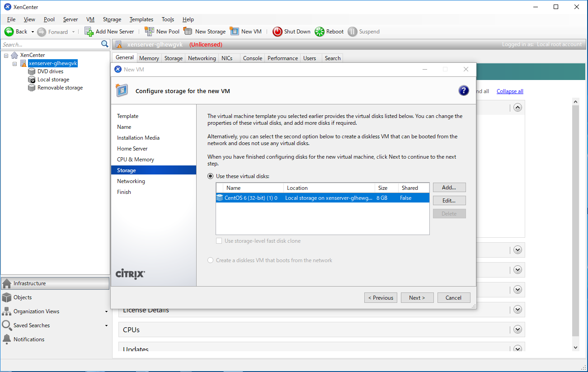Open the Back history dropdown arrow

coord(33,32)
